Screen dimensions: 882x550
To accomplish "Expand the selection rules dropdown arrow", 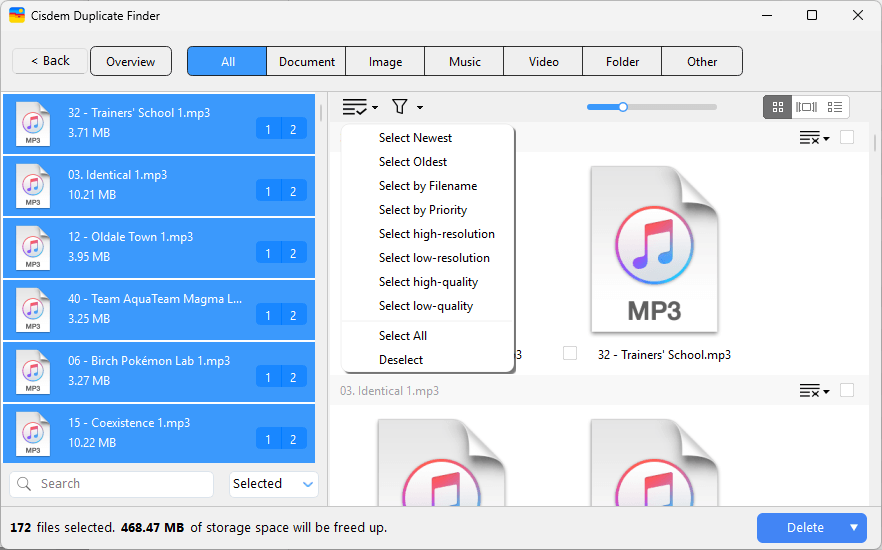I will pos(375,107).
